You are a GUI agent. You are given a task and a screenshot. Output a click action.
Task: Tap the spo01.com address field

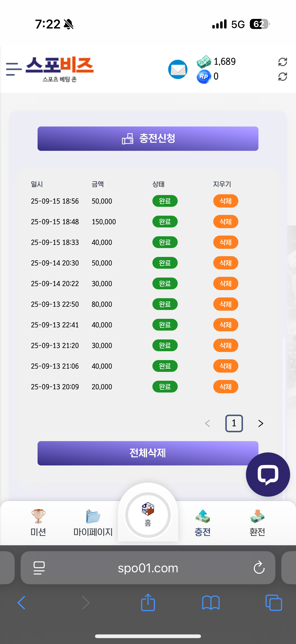click(148, 568)
